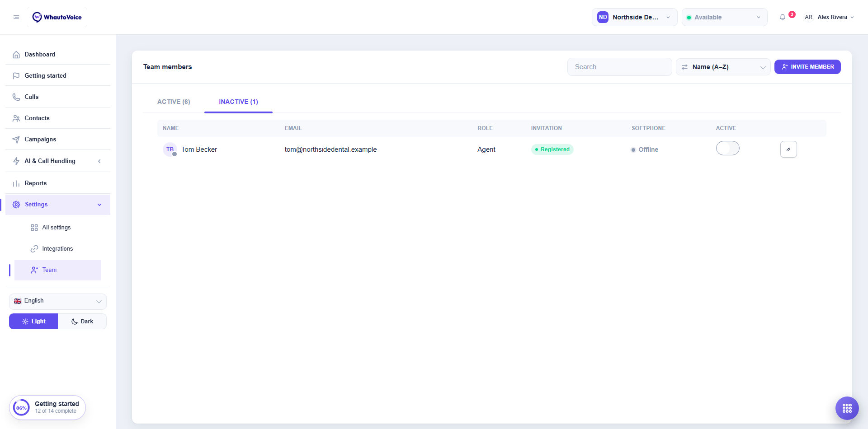The width and height of the screenshot is (868, 429).
Task: Edit Tom Becker with the pencil icon
Action: click(x=788, y=149)
